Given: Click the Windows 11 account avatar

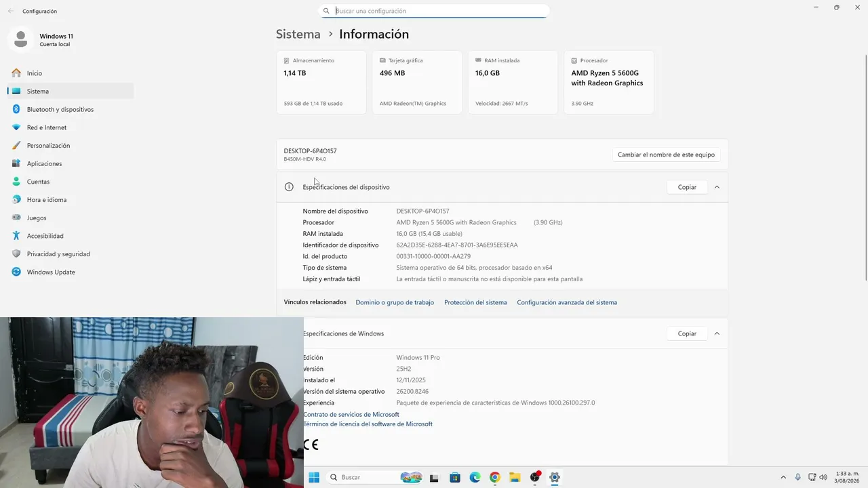Looking at the screenshot, I should pyautogui.click(x=20, y=39).
